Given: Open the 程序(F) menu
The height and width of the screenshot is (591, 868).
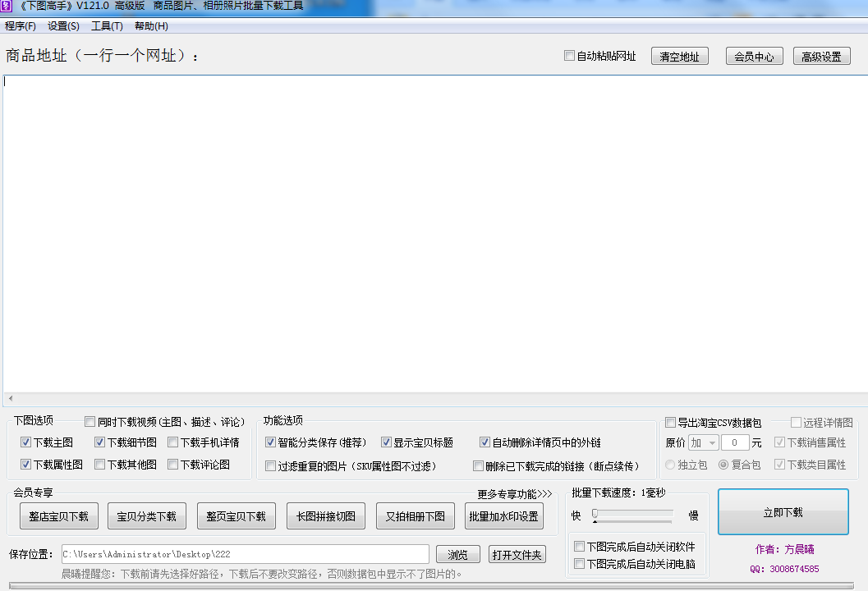Looking at the screenshot, I should coord(19,25).
